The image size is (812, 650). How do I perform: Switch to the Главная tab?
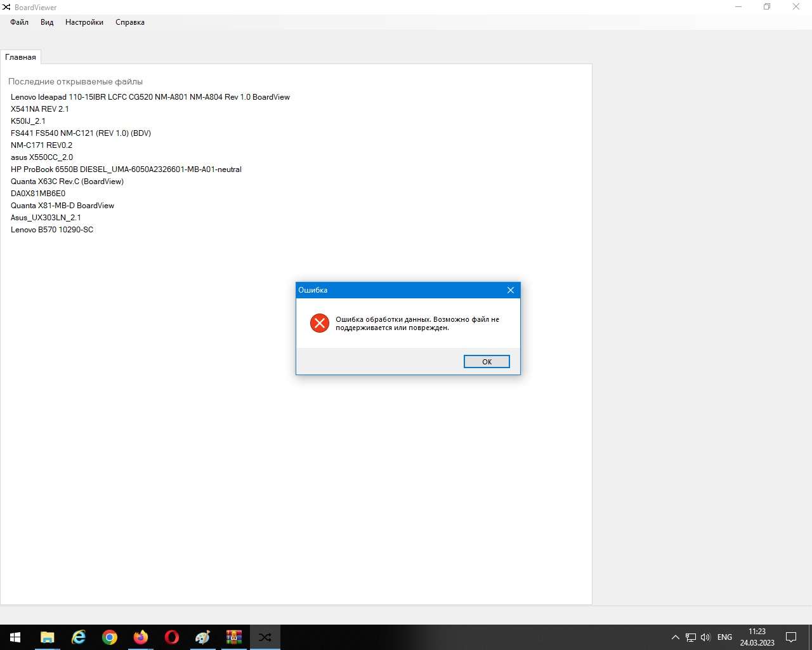tap(20, 57)
